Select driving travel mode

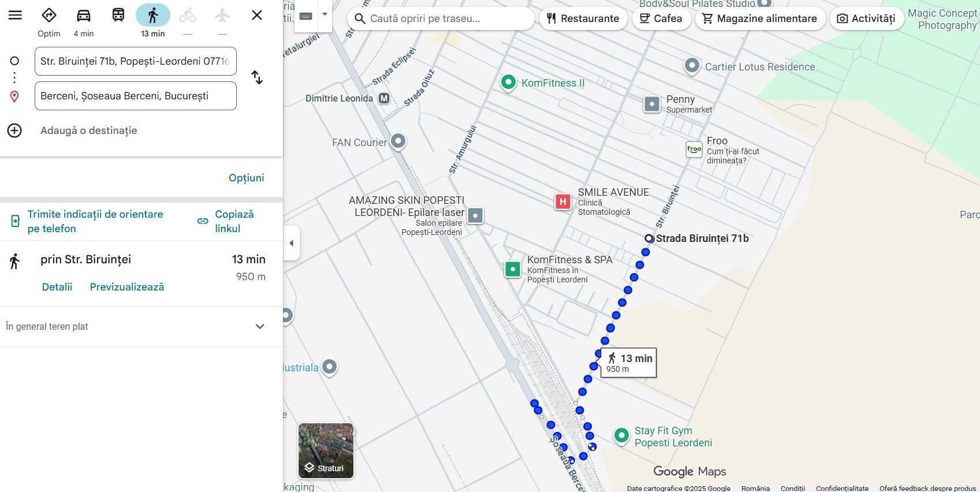[x=84, y=16]
